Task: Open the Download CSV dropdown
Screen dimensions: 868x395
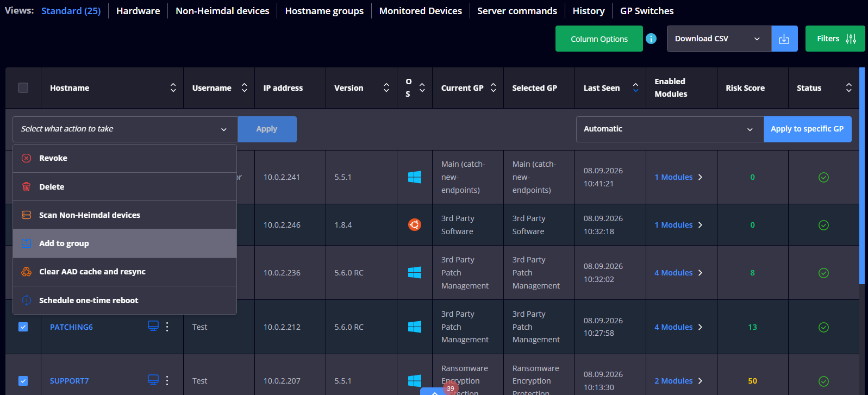Action: [x=719, y=39]
